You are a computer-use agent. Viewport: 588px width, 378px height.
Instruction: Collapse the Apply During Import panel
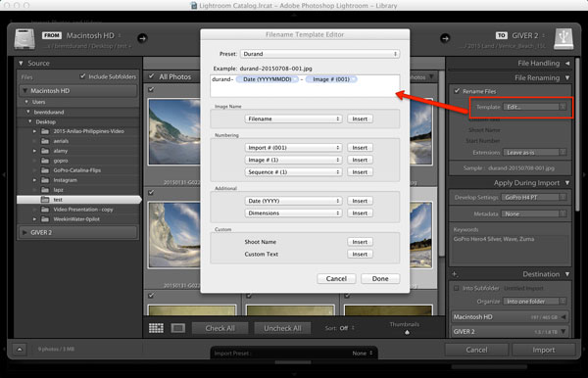coord(567,183)
